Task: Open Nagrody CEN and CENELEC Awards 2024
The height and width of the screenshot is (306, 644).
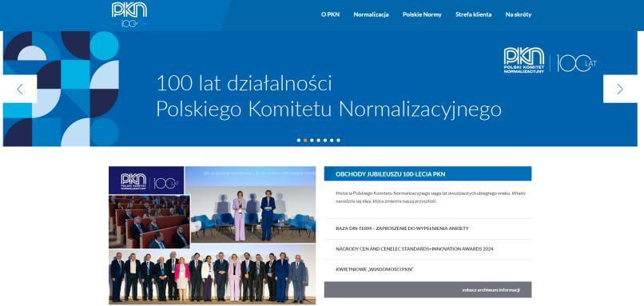Action: [415, 249]
